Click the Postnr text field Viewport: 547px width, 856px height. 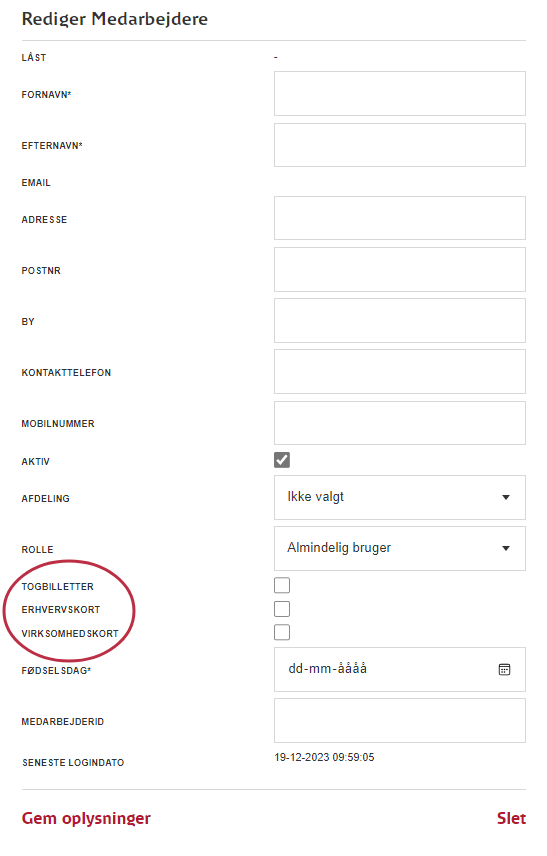click(400, 269)
